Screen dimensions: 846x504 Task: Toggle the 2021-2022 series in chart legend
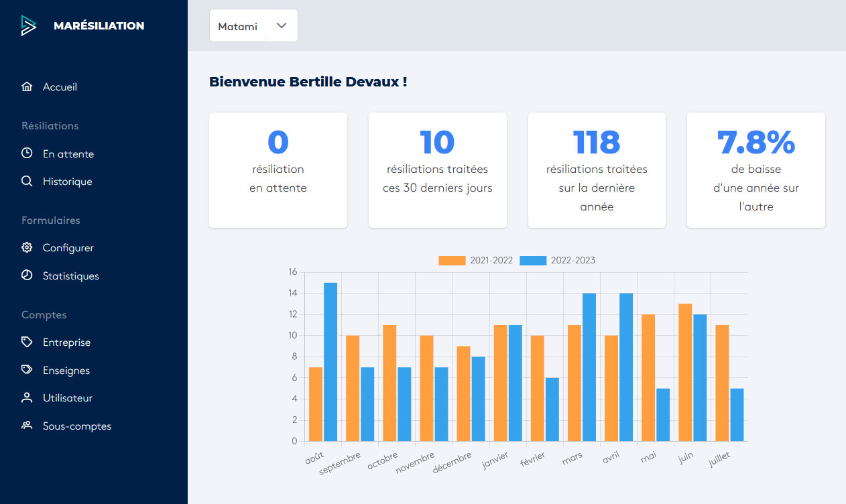pyautogui.click(x=476, y=261)
